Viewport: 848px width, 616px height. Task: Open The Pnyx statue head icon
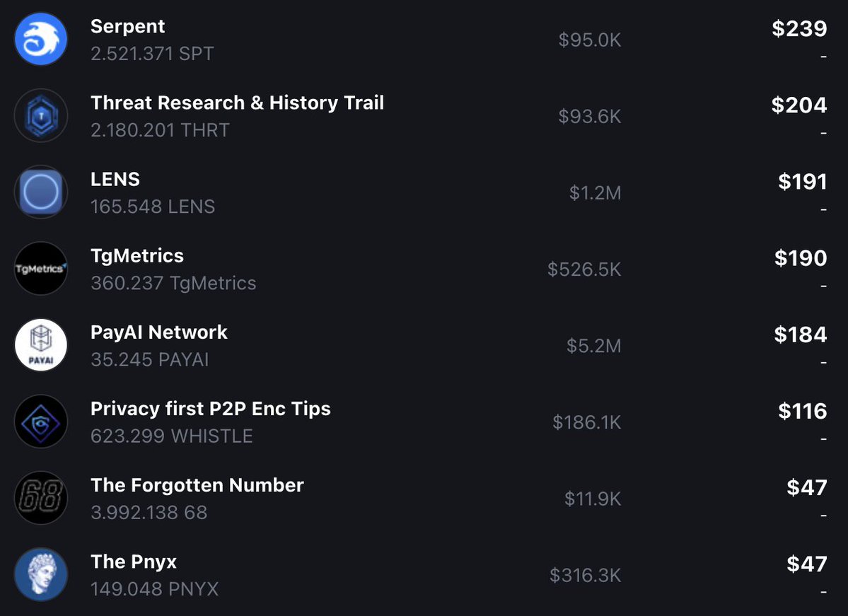(41, 575)
